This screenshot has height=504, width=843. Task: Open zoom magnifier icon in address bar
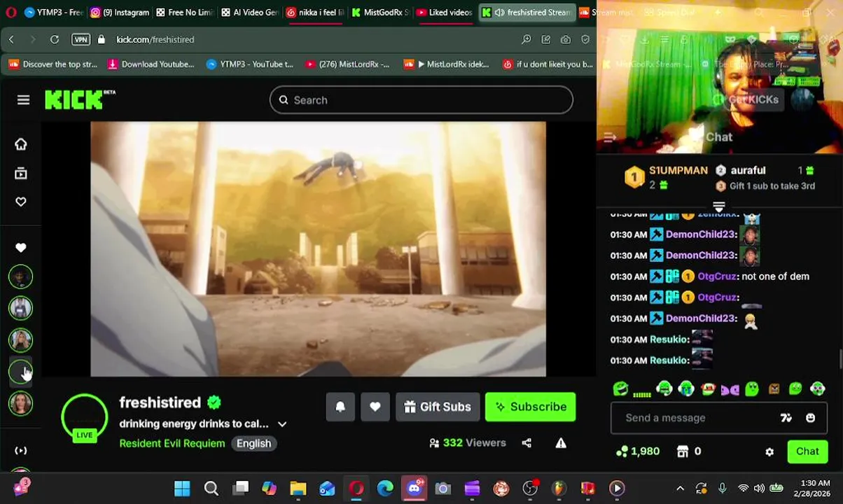click(527, 40)
